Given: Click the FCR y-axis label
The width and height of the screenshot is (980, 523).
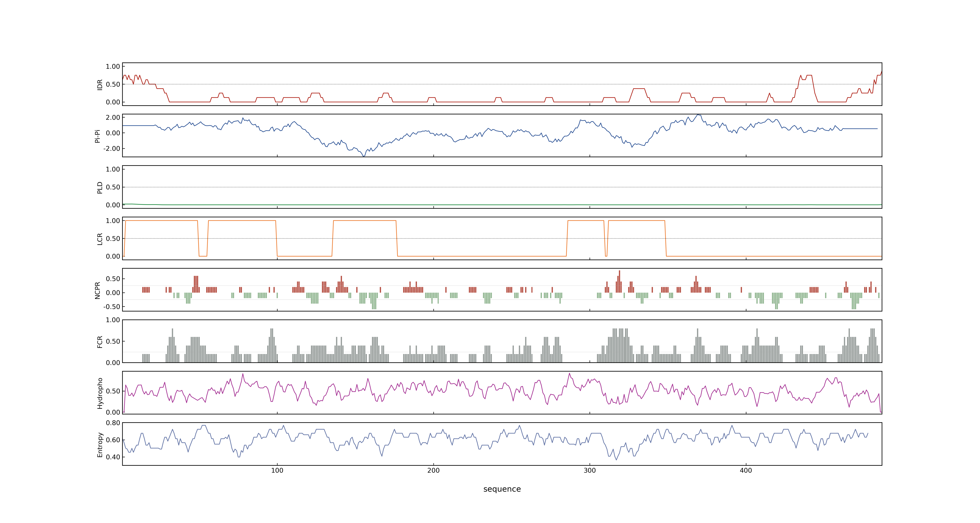Looking at the screenshot, I should click(100, 341).
